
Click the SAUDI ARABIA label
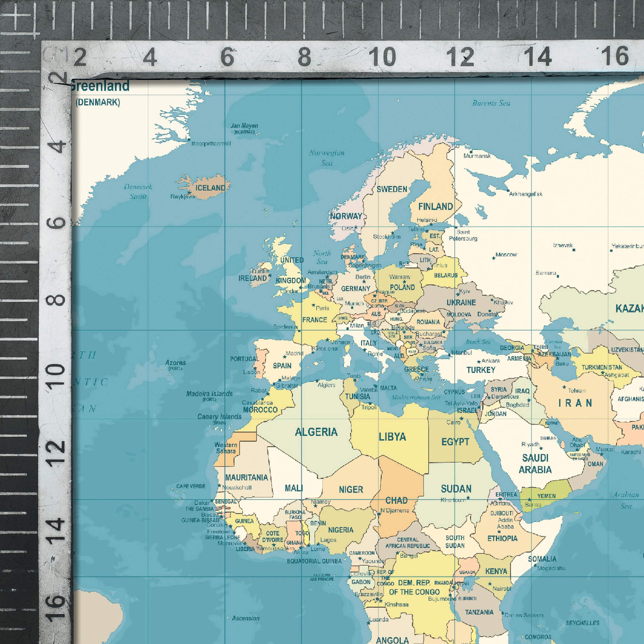coord(535,464)
